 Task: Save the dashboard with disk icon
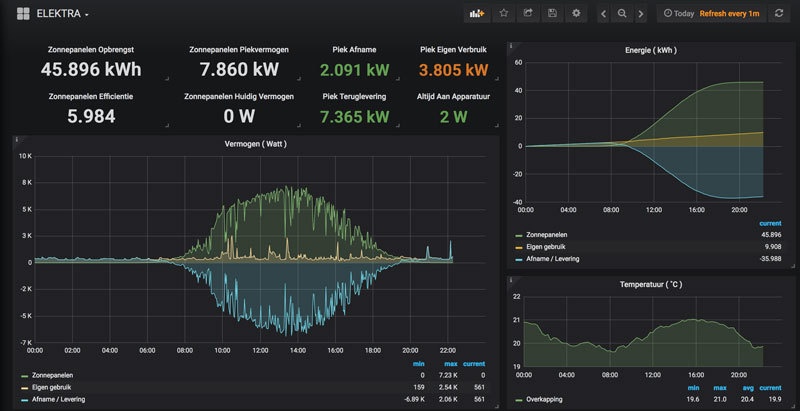[x=551, y=14]
